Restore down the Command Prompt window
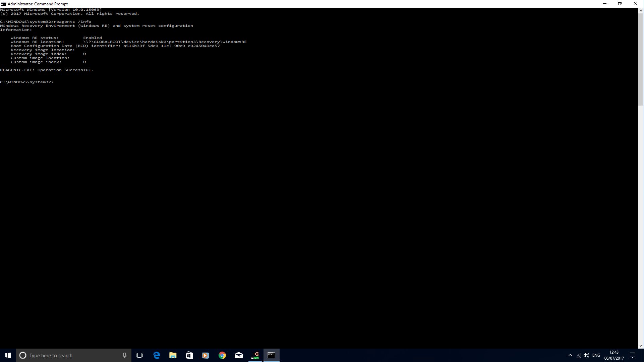Screen dimensions: 644x362 (620, 4)
